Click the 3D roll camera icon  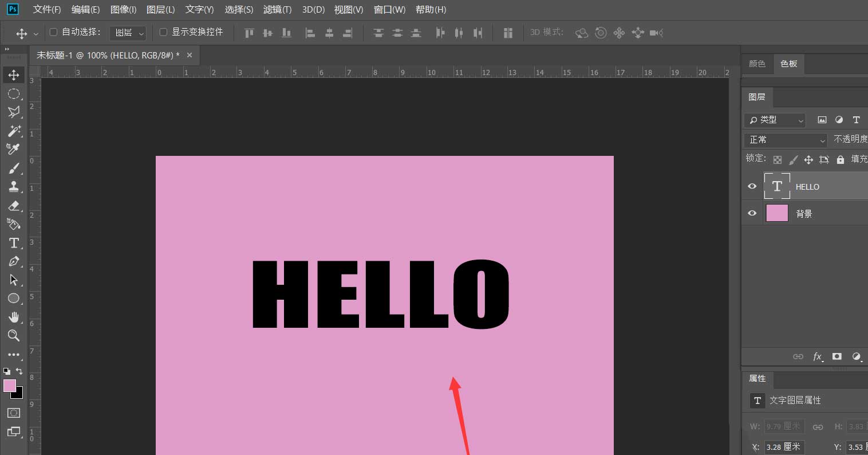(601, 33)
